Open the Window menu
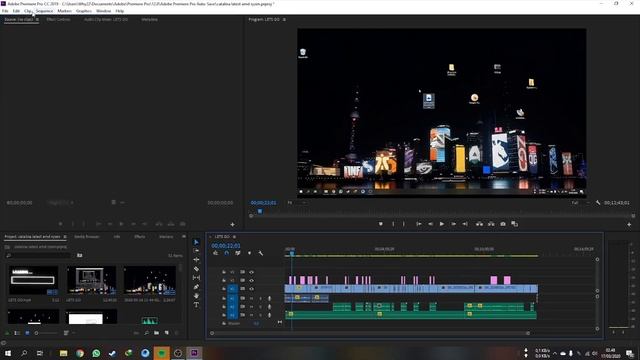Screen dimensions: 640x360 (103, 11)
